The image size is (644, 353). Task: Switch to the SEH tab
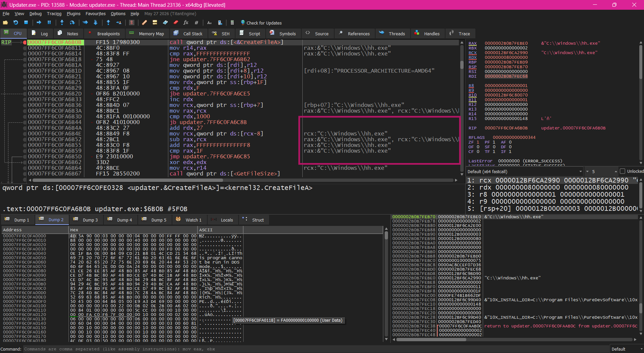221,34
